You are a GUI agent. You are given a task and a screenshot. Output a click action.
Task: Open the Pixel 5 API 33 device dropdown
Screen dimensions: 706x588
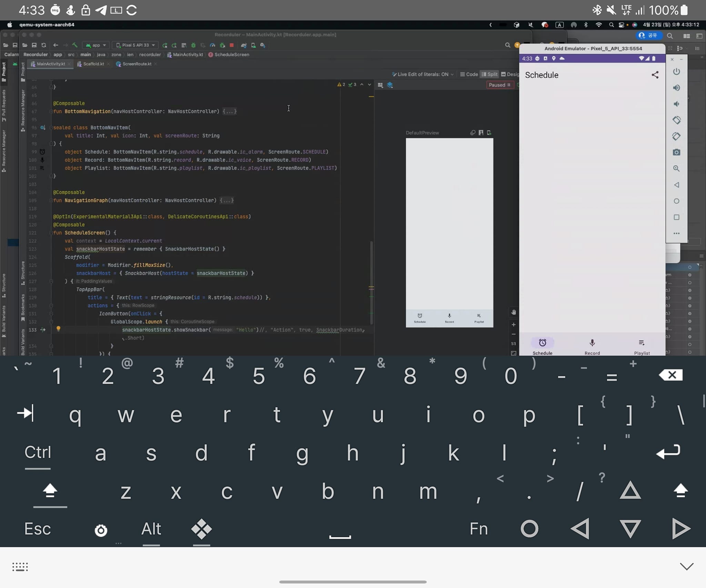(135, 45)
